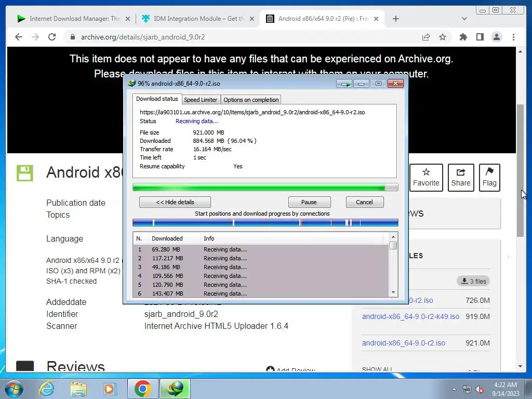Screen dimensions: 532x399
Task: Select connection row 4 with 109.566 MB
Action: (261, 276)
